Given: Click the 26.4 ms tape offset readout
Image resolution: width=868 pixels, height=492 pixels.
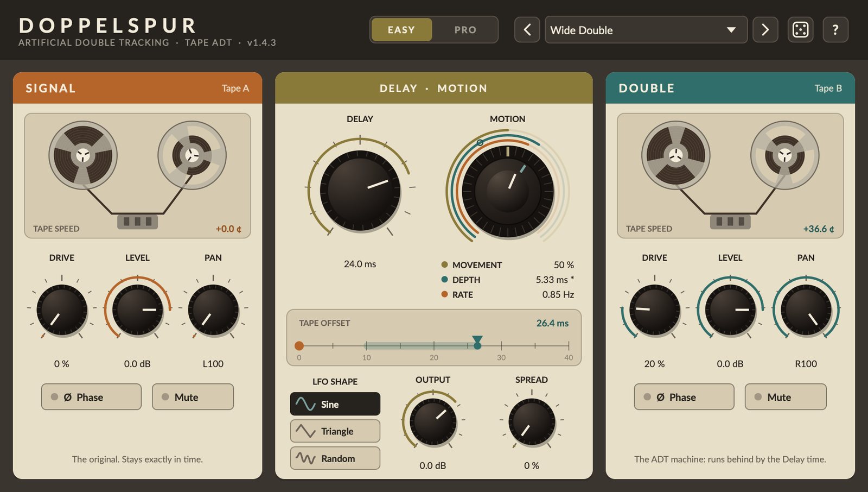Looking at the screenshot, I should coord(552,323).
